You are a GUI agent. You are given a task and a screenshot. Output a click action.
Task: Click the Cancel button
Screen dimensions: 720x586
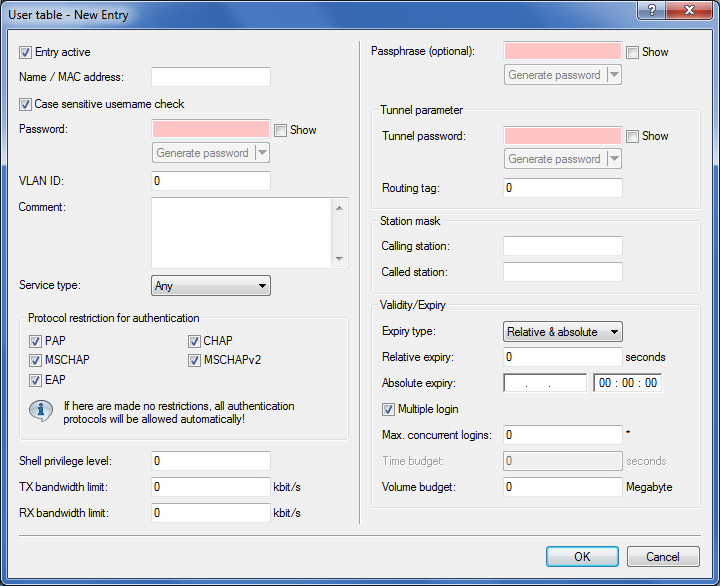pos(662,557)
